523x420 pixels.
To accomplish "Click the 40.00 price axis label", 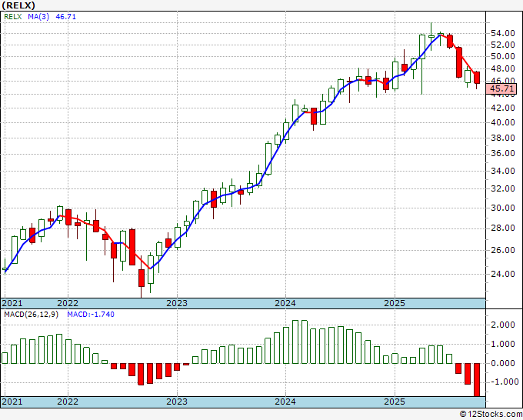I will [503, 122].
